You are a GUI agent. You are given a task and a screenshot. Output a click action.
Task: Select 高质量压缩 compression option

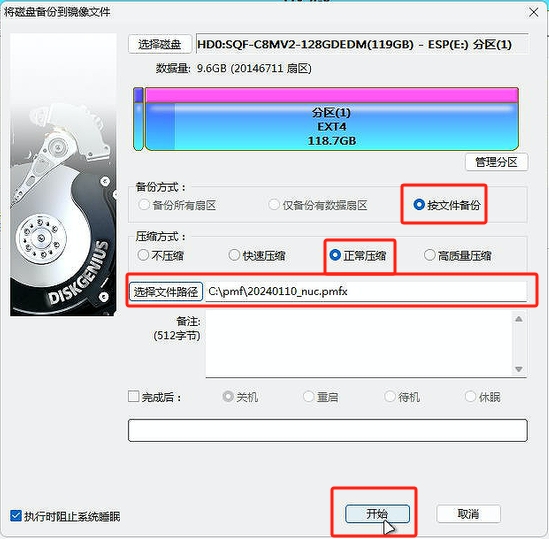[x=457, y=255]
